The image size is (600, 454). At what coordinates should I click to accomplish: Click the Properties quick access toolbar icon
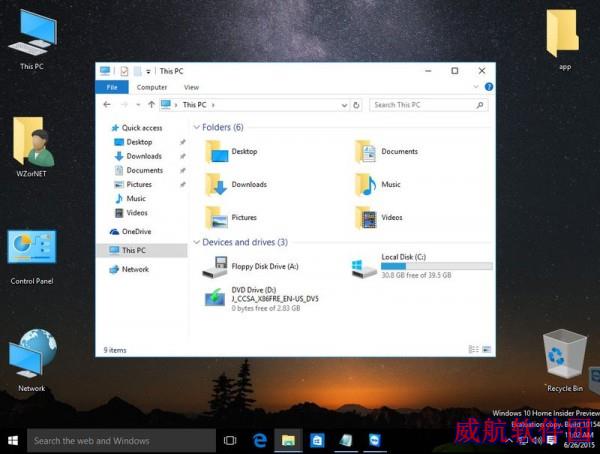coord(124,71)
